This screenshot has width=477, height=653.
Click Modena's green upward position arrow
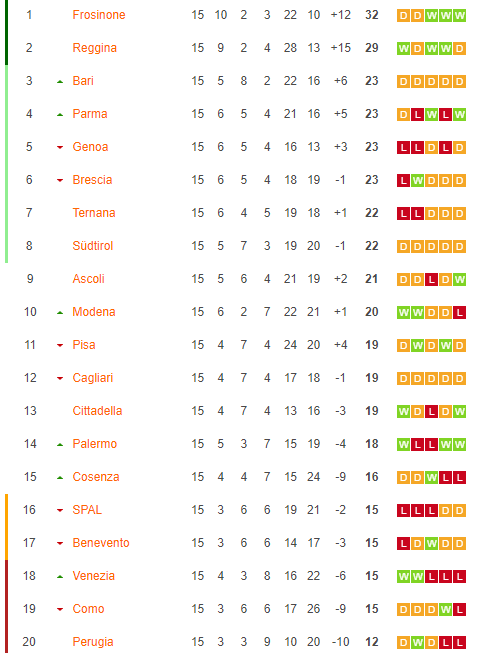pos(60,312)
